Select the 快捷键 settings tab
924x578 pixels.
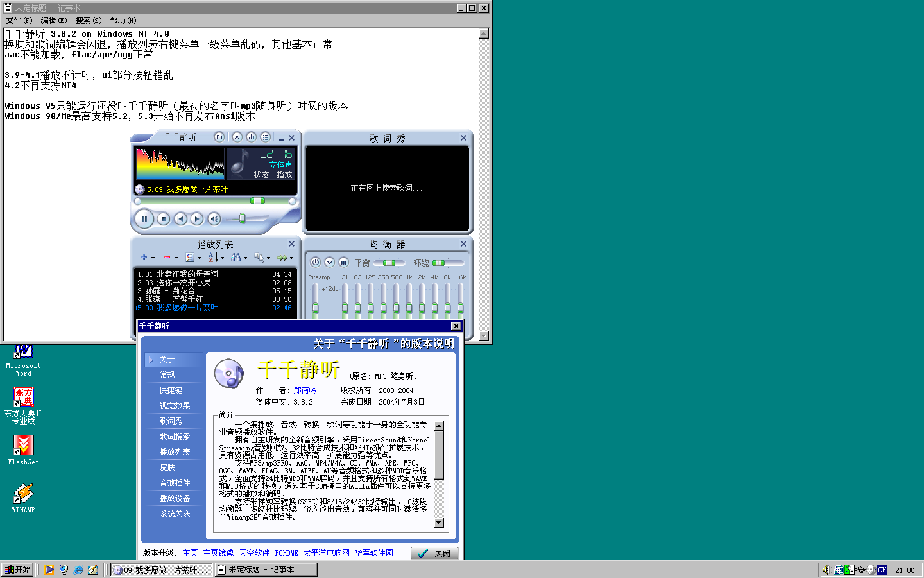pos(174,390)
